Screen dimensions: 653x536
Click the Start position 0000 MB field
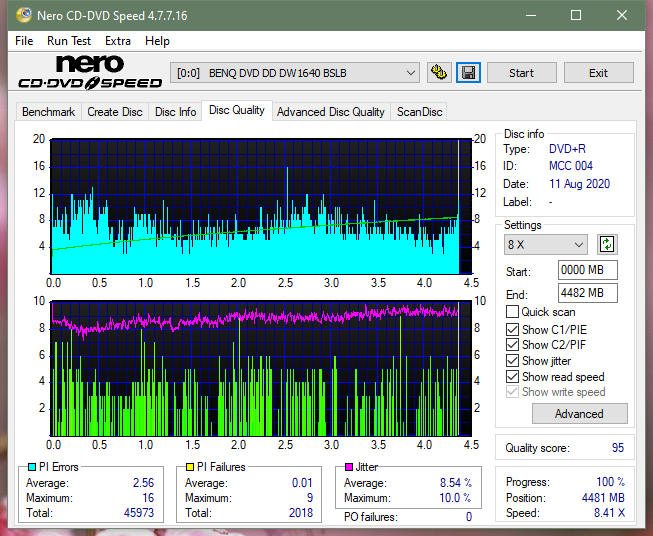click(x=588, y=270)
